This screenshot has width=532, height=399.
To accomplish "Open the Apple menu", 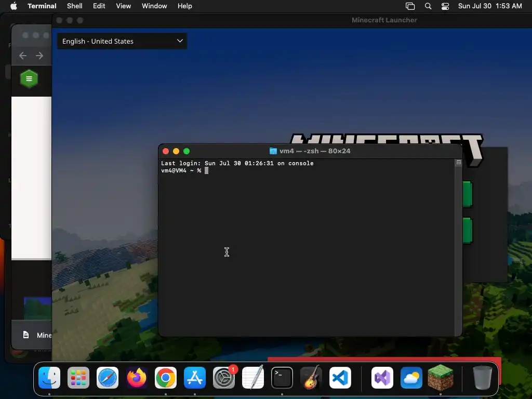I will [14, 6].
